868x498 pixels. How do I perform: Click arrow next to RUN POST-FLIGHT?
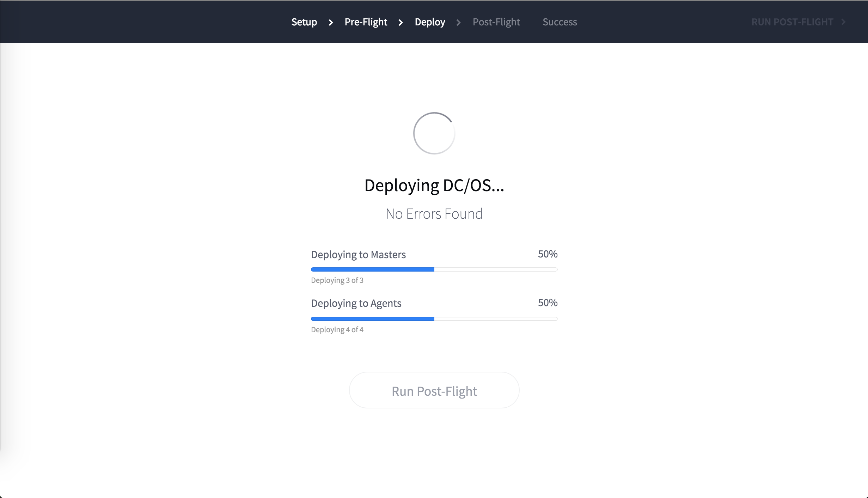tap(843, 22)
